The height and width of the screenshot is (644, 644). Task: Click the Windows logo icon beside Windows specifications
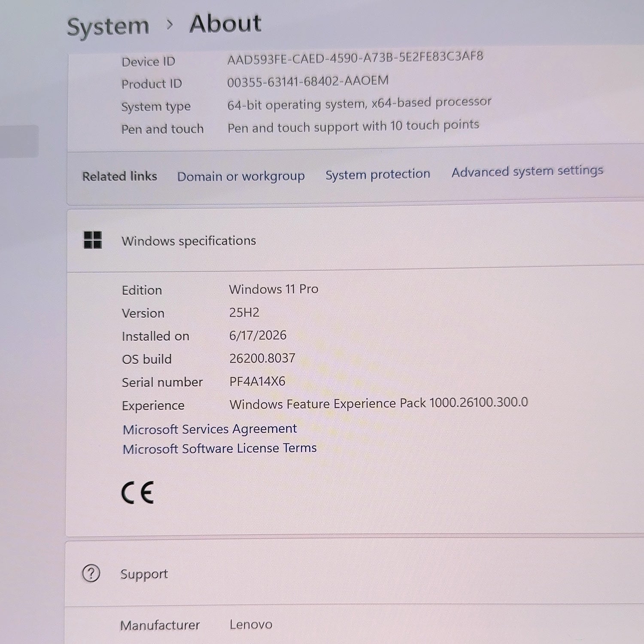[x=93, y=240]
